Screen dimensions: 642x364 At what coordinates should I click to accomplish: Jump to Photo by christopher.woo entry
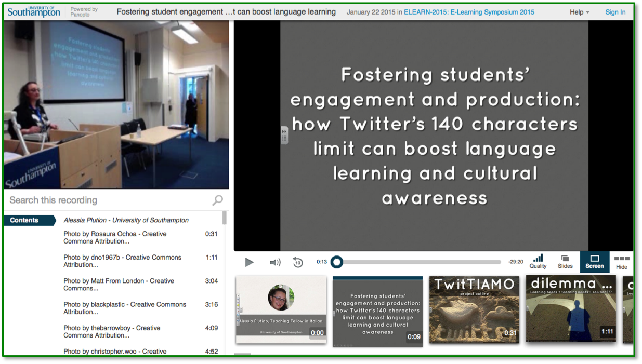(140, 352)
